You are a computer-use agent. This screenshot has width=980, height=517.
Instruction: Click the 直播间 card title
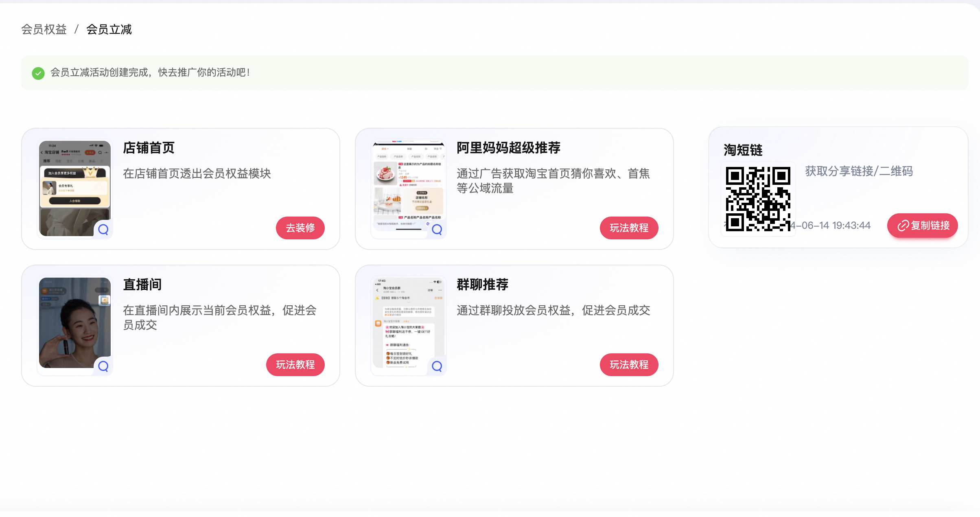(x=142, y=284)
